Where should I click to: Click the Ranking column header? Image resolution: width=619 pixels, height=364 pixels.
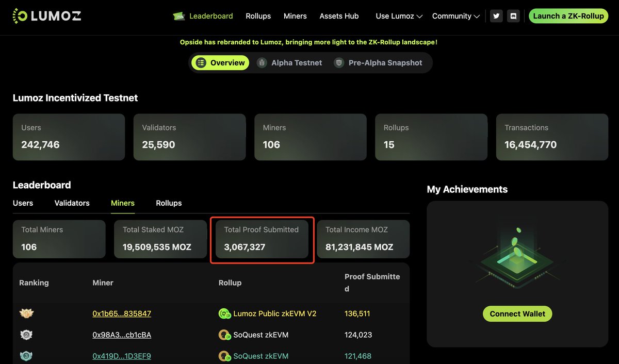(x=34, y=283)
